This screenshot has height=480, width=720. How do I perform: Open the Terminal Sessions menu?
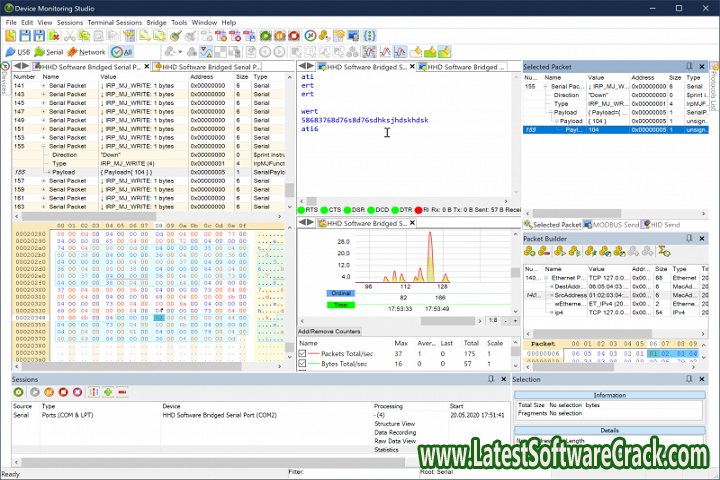point(115,21)
